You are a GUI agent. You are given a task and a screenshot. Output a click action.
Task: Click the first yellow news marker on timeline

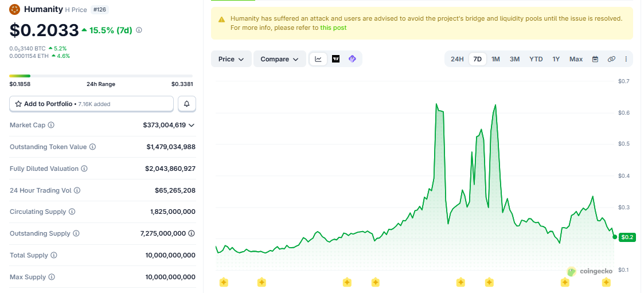pyautogui.click(x=224, y=282)
